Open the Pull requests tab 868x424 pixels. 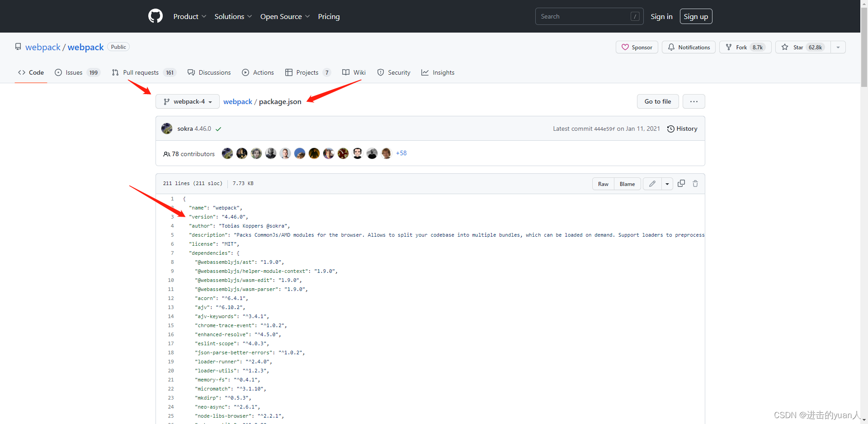pos(144,72)
